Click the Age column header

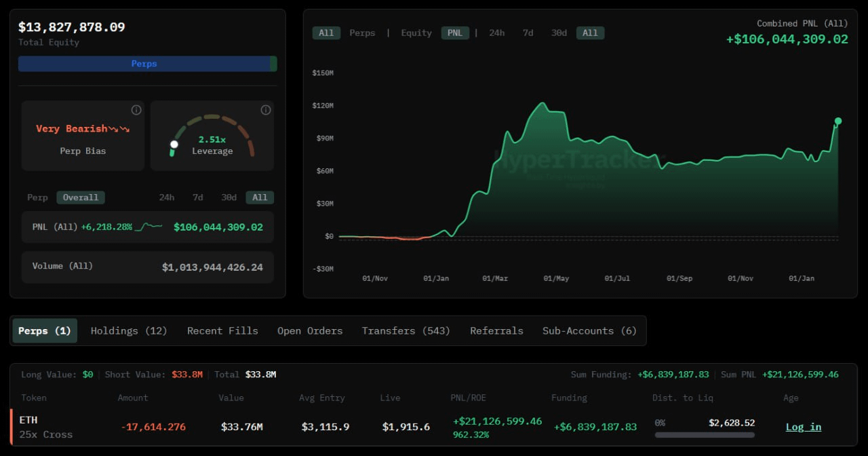[x=791, y=398]
